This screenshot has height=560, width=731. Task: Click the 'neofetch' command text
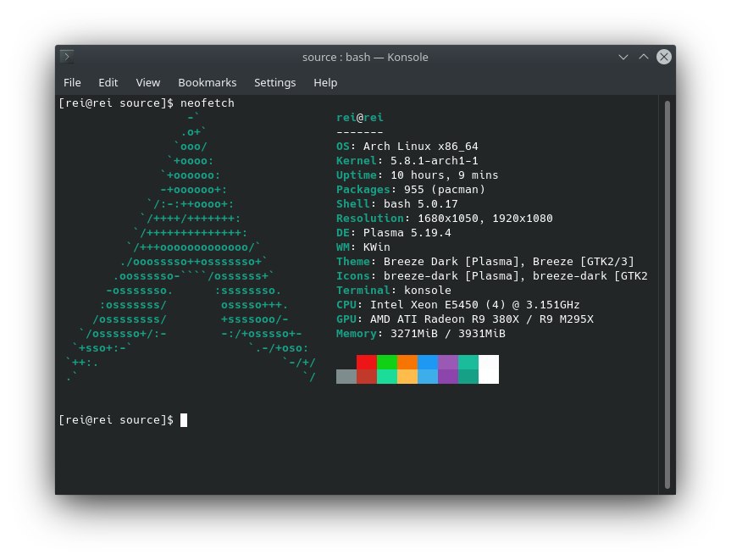pos(208,103)
